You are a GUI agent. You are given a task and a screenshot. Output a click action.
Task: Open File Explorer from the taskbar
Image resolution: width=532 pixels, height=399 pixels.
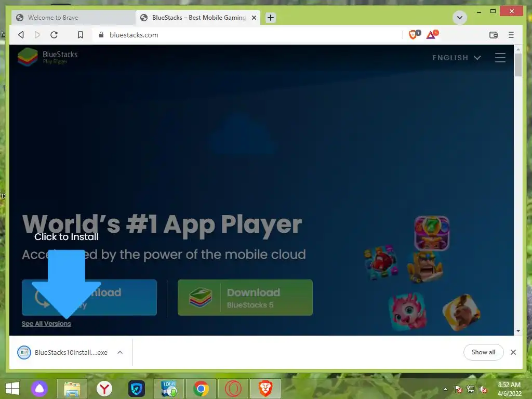(x=72, y=389)
